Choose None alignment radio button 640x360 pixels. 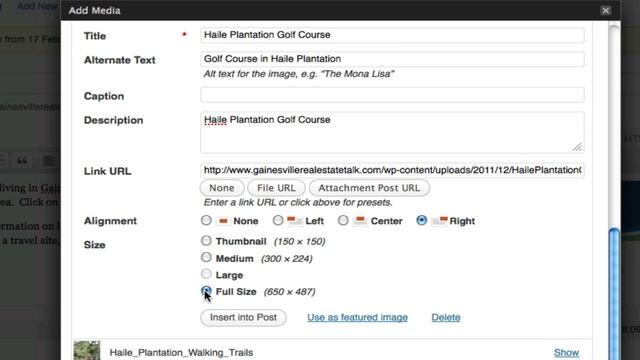(206, 221)
